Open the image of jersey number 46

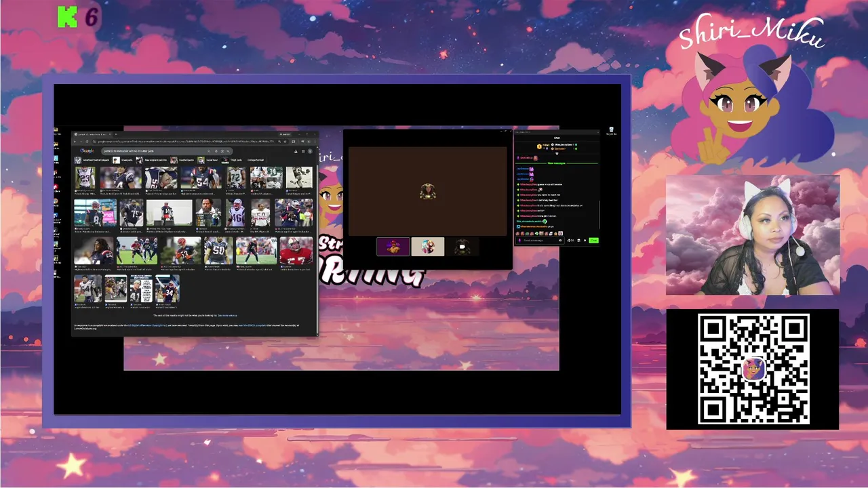pos(235,213)
